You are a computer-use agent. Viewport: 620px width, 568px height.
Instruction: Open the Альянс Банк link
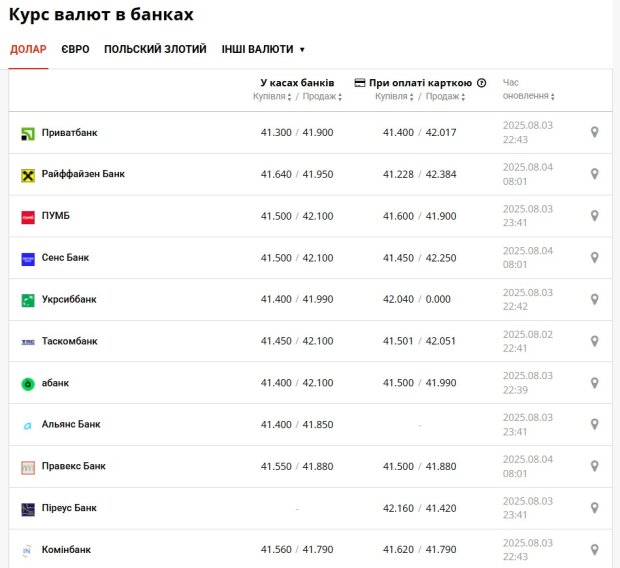point(71,424)
